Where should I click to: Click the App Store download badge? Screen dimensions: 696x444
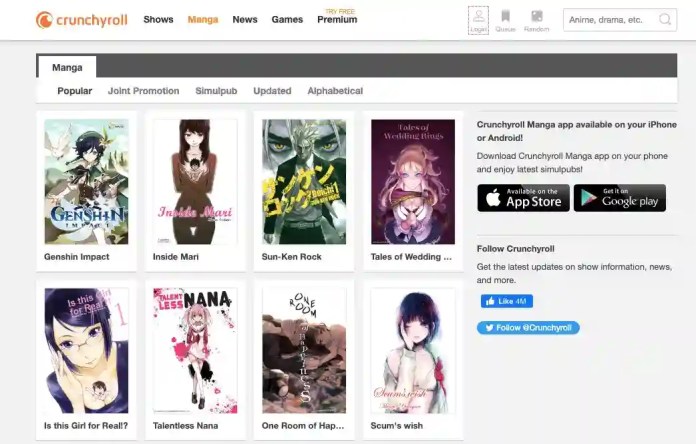click(x=523, y=198)
